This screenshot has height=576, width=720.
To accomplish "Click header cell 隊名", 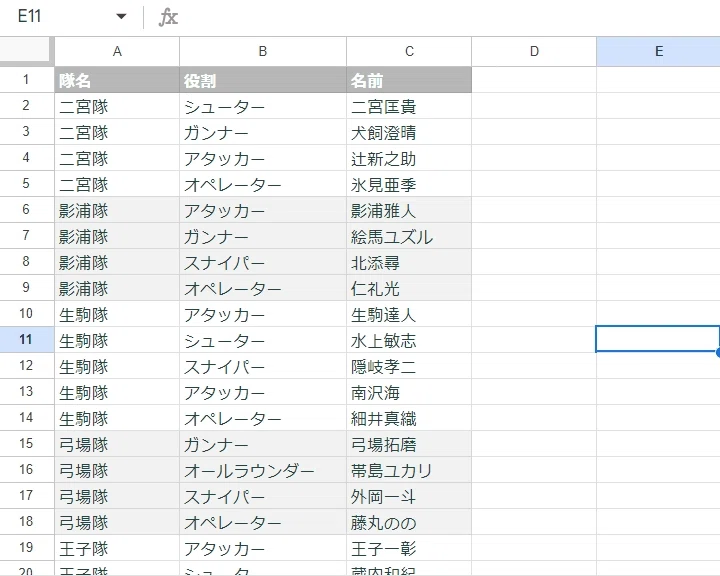I will click(117, 80).
